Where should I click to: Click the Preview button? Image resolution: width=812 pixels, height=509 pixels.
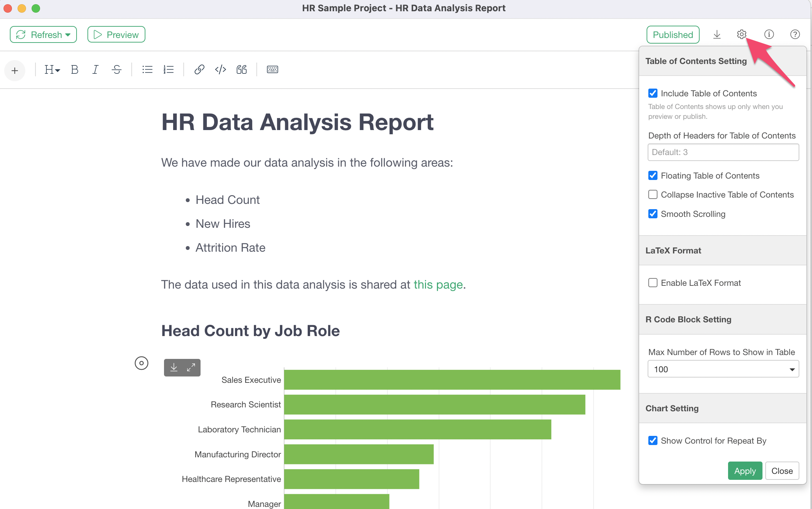point(116,34)
